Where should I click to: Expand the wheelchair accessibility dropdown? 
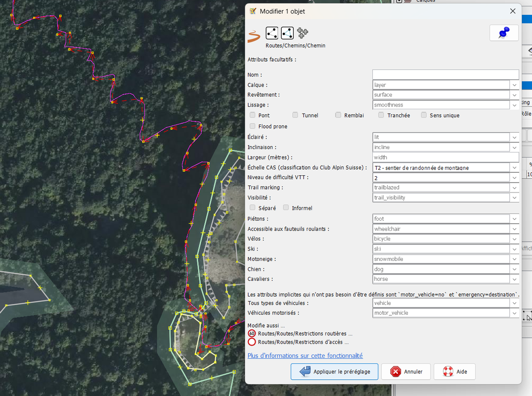[x=514, y=229]
